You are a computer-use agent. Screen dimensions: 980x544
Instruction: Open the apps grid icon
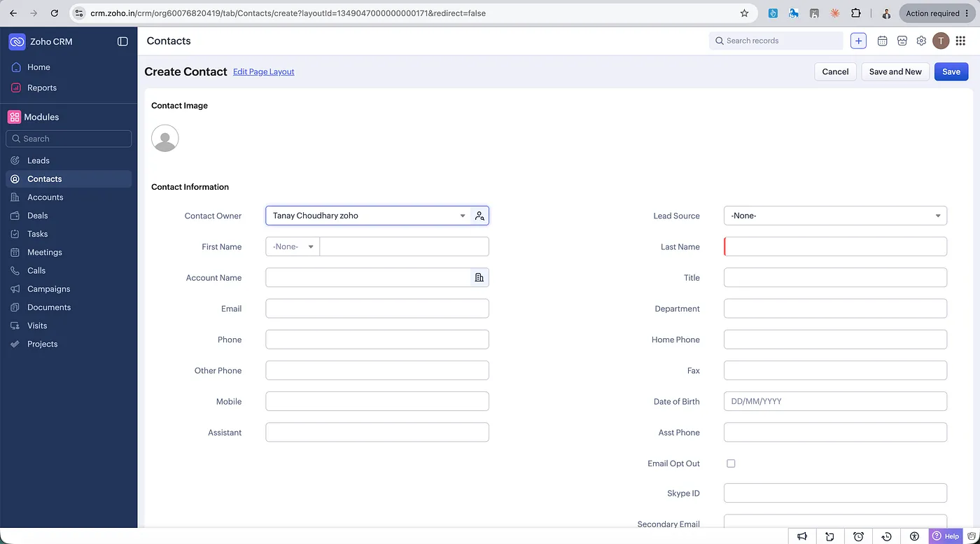(960, 41)
